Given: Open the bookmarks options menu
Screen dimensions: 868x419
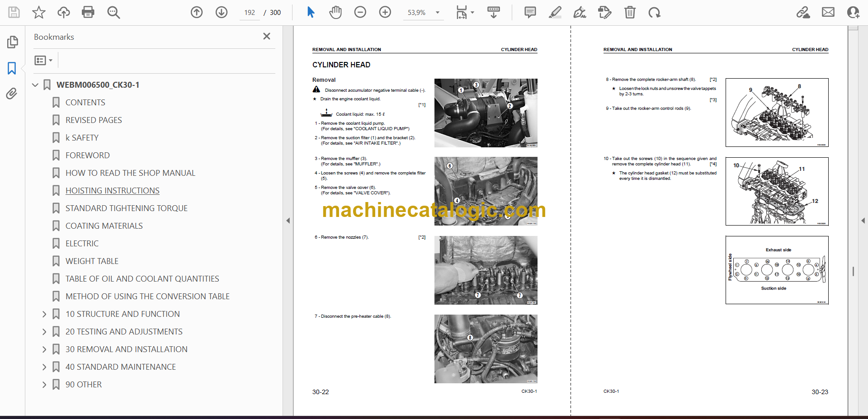Looking at the screenshot, I should [x=43, y=60].
